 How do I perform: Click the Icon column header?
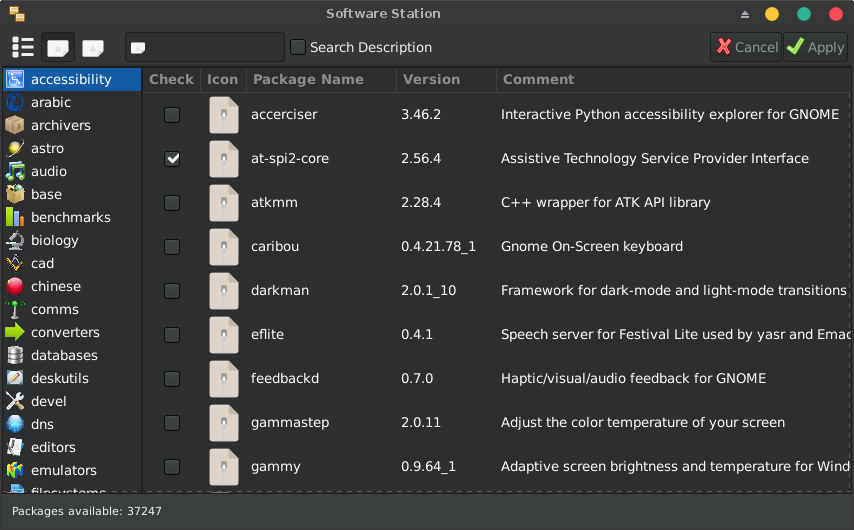coord(223,80)
